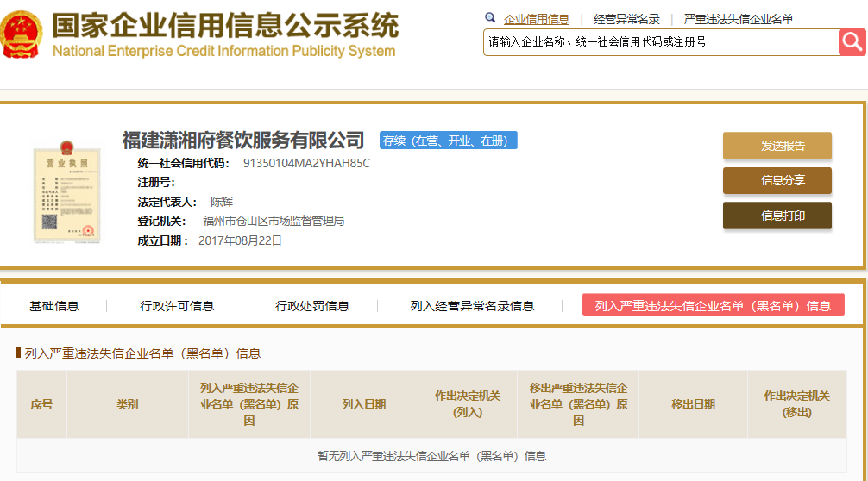Select the 企业信用信息 search category link
This screenshot has width=868, height=481.
(536, 19)
